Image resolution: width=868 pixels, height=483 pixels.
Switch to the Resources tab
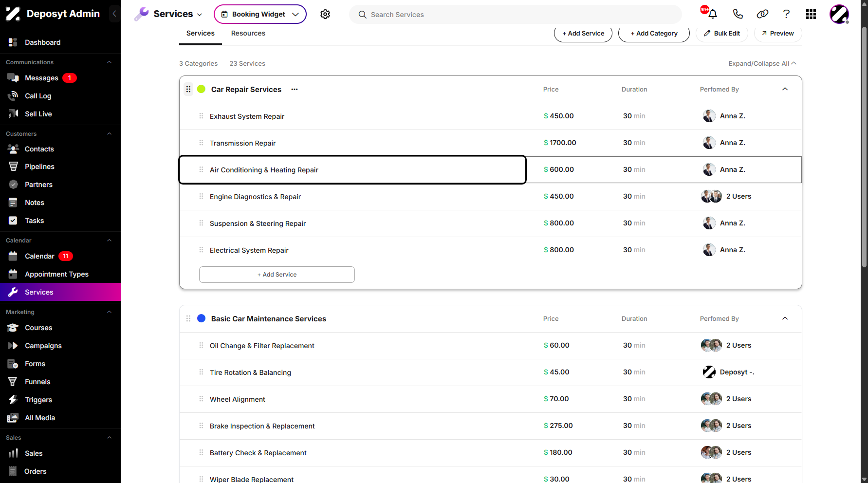tap(248, 33)
